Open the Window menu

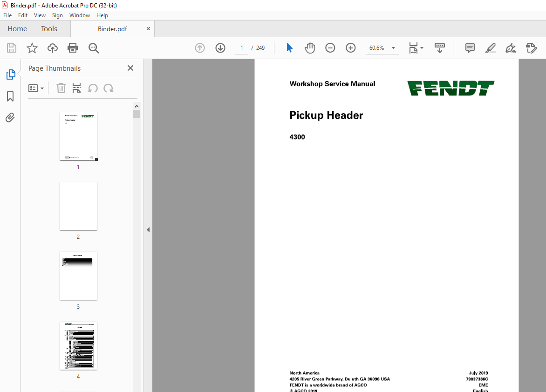[79, 15]
